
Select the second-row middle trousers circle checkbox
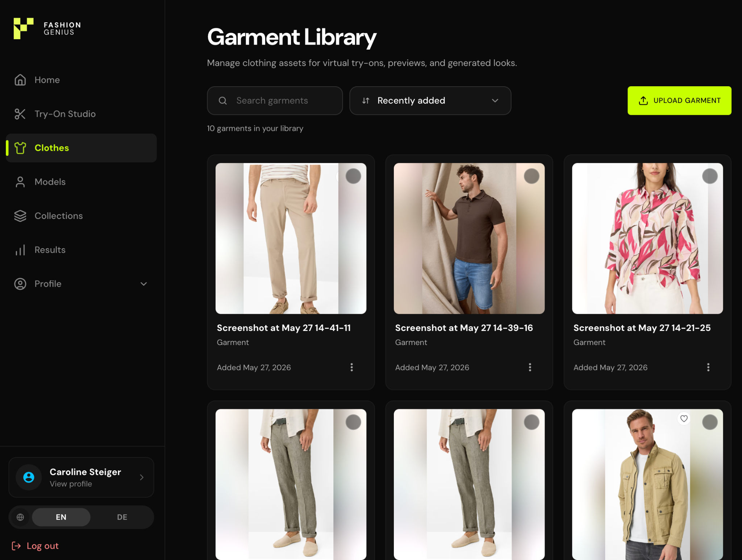tap(532, 422)
